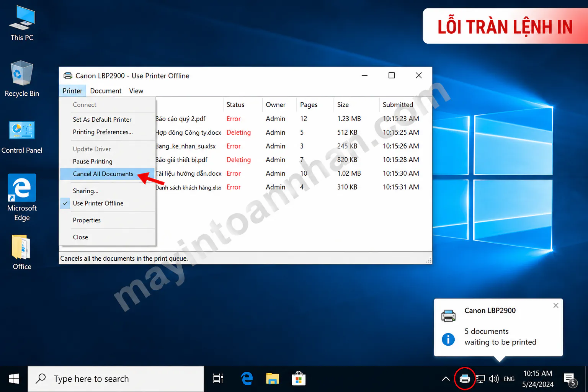Open File Explorer from the taskbar
Image resolution: width=588 pixels, height=392 pixels.
(x=273, y=379)
